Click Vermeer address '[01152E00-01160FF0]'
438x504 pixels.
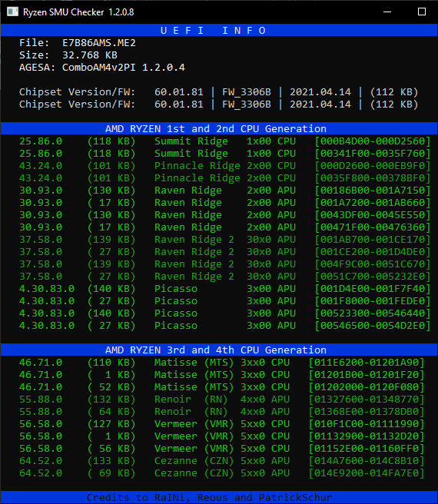pos(367,449)
